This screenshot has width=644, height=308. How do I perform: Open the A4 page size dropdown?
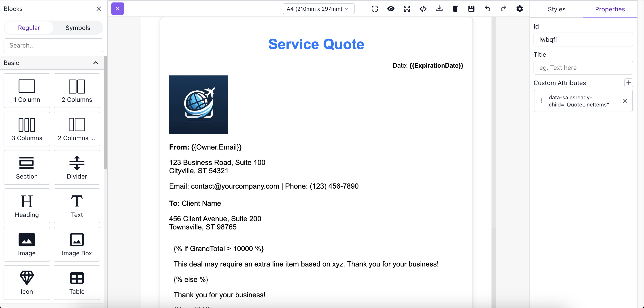click(318, 9)
